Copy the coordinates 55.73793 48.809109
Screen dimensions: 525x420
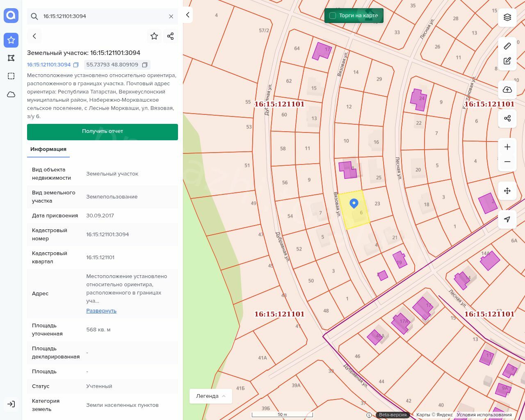pos(145,65)
